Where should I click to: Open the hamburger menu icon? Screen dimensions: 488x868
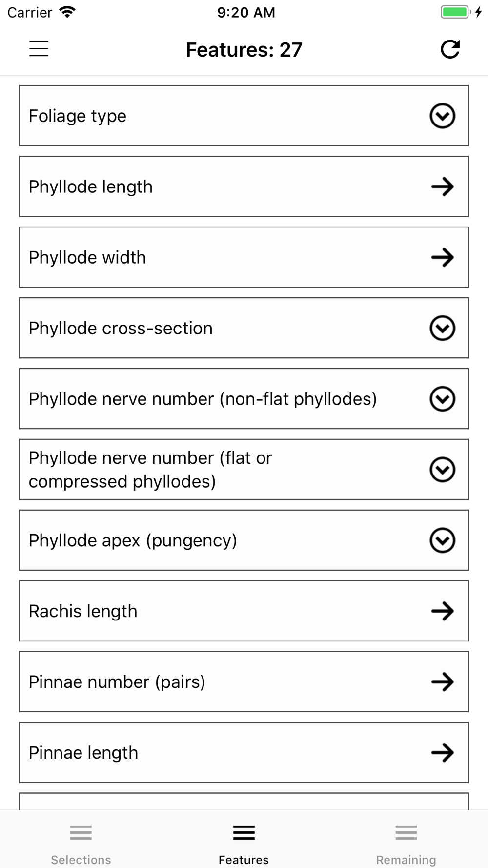(x=39, y=49)
